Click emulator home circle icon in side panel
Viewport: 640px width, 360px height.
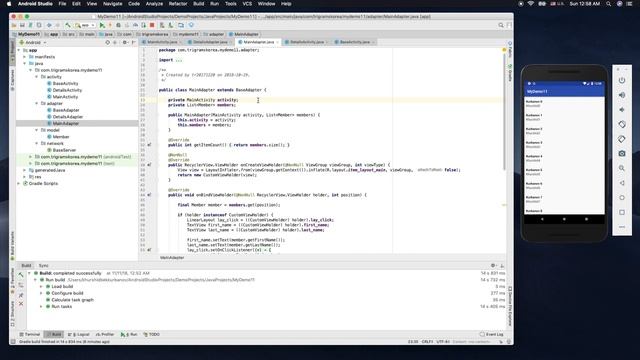click(x=622, y=198)
